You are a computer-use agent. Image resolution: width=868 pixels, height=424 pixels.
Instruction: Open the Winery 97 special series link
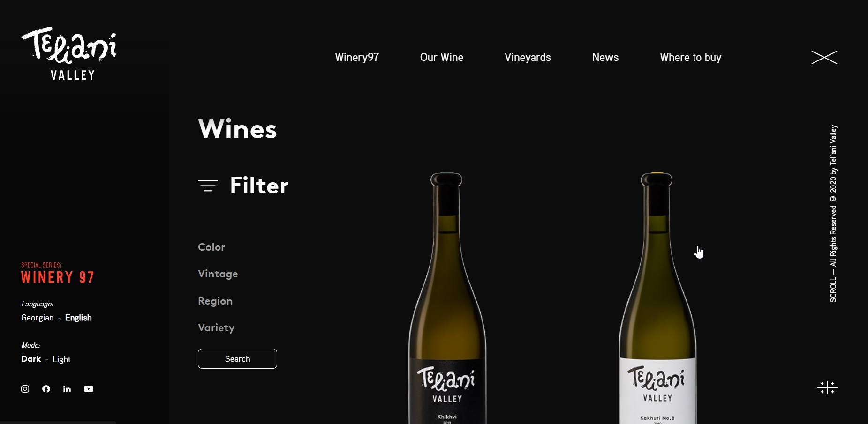(x=58, y=273)
